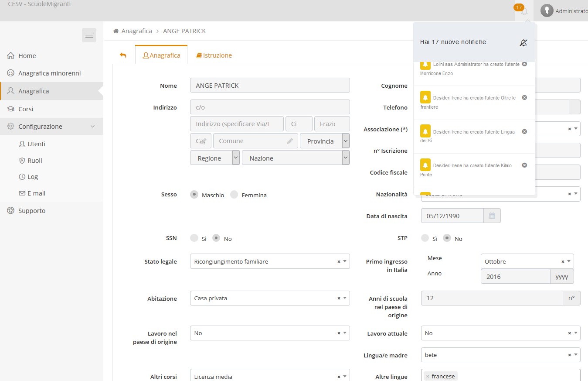The image size is (588, 381).
Task: Open the date of birth calendar icon
Action: (x=492, y=216)
